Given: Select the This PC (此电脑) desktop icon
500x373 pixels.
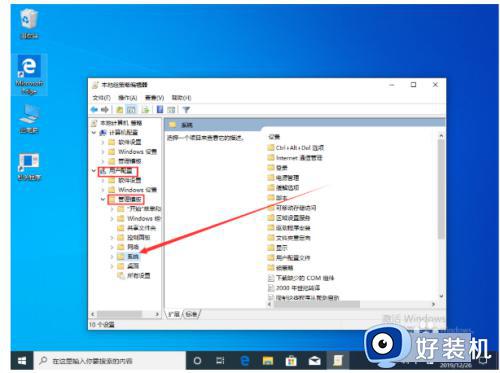Looking at the screenshot, I should (29, 119).
